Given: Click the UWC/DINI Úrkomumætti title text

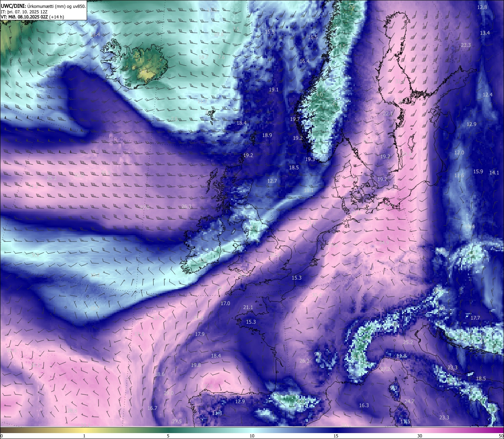Looking at the screenshot, I should click(x=43, y=6).
